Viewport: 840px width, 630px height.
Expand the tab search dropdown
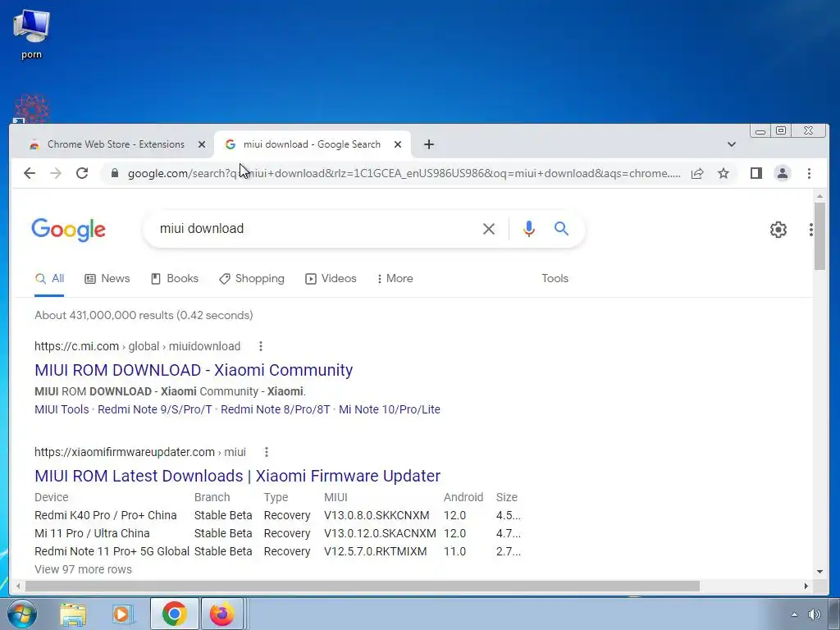coord(731,144)
